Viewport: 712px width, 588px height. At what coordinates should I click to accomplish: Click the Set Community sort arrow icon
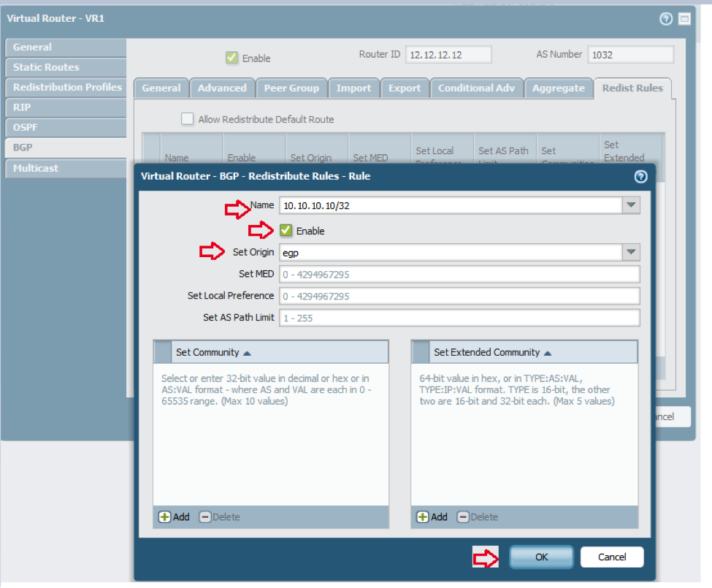point(247,353)
